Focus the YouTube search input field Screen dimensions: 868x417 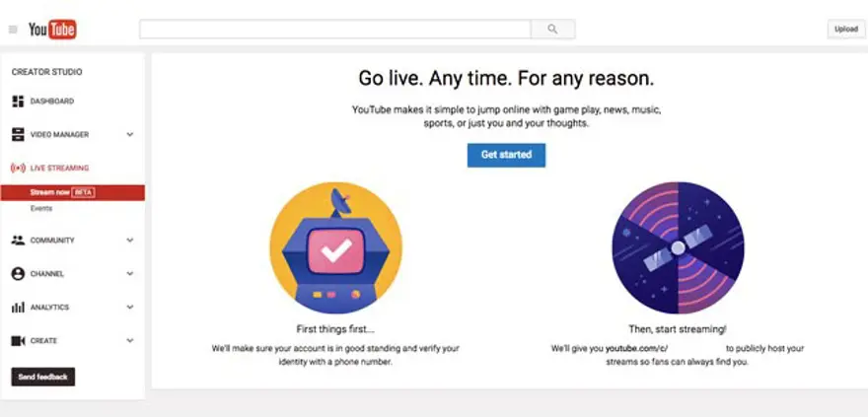point(334,30)
